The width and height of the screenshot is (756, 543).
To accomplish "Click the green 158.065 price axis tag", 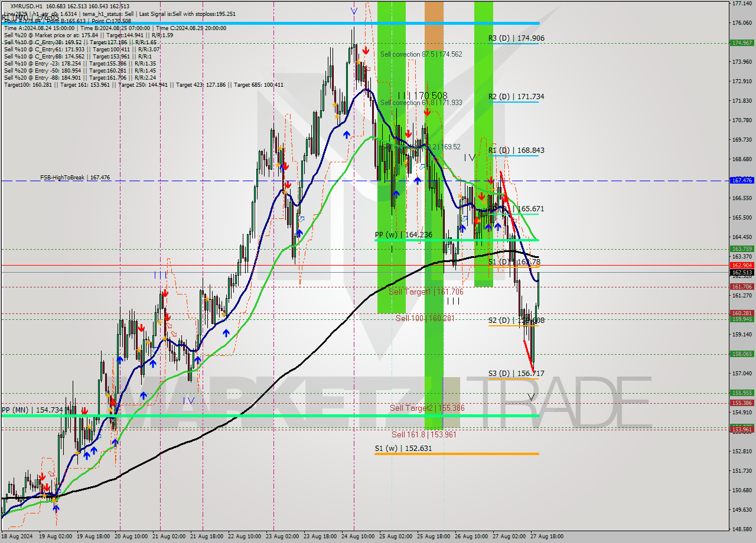I will [x=742, y=354].
